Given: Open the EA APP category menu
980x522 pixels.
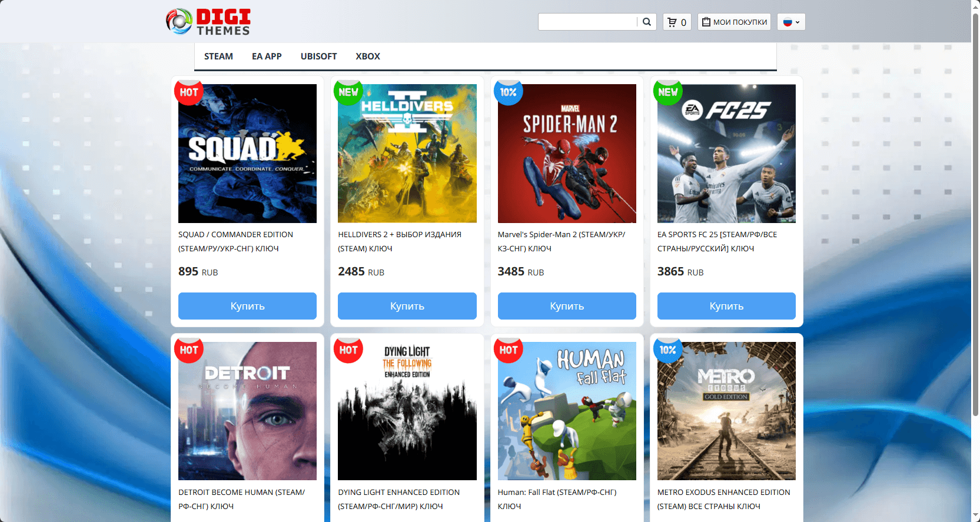Looking at the screenshot, I should (x=267, y=56).
